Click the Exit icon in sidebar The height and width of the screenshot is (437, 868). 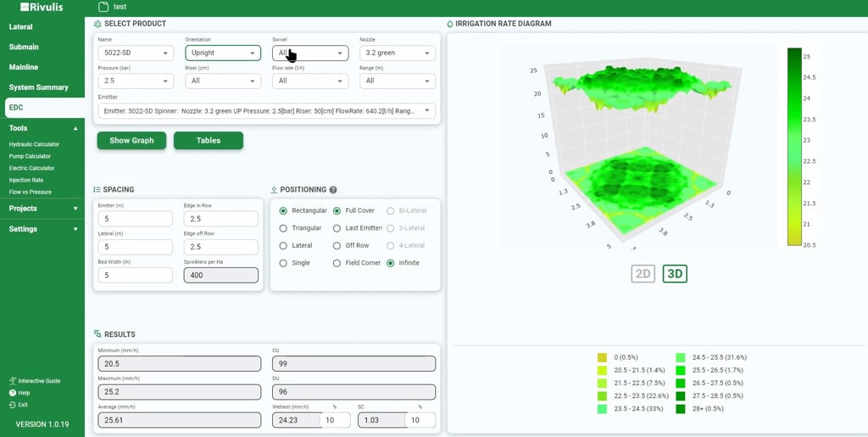coord(13,405)
